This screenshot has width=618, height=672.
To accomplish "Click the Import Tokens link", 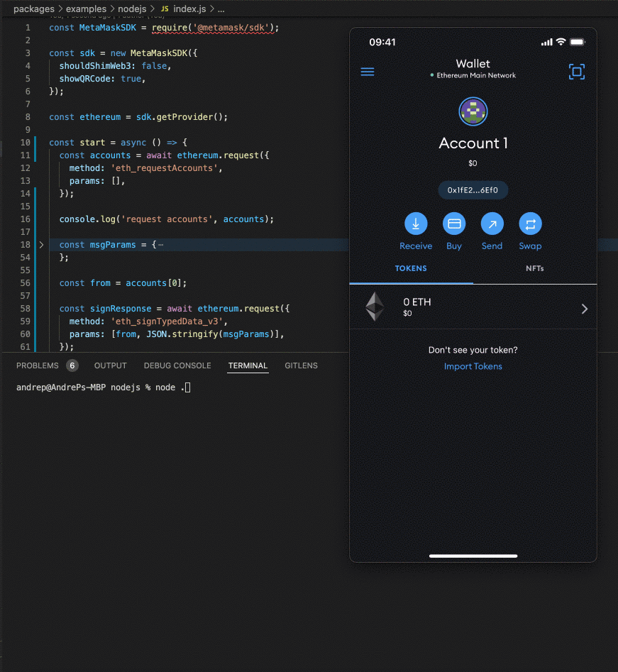I will click(473, 366).
